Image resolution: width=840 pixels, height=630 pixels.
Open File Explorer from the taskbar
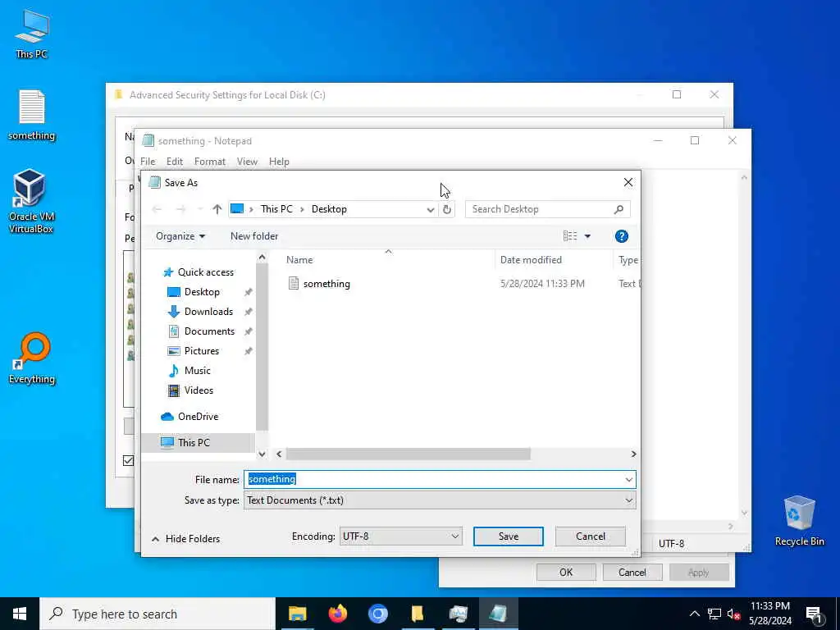tap(297, 614)
